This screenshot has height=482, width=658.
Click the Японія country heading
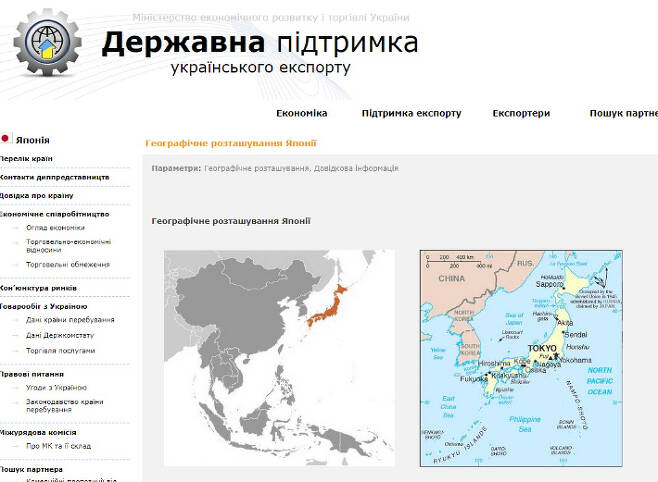33,140
